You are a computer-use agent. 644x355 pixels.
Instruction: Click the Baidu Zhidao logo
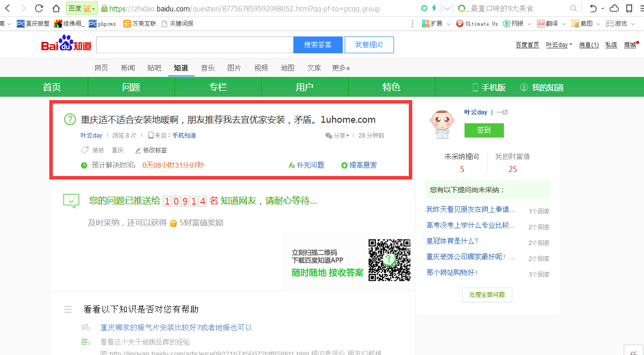point(66,44)
